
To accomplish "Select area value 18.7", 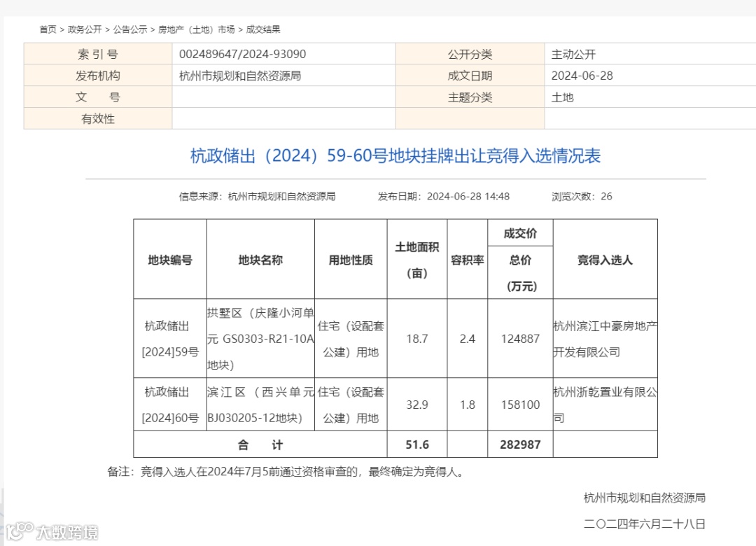I will pos(417,339).
